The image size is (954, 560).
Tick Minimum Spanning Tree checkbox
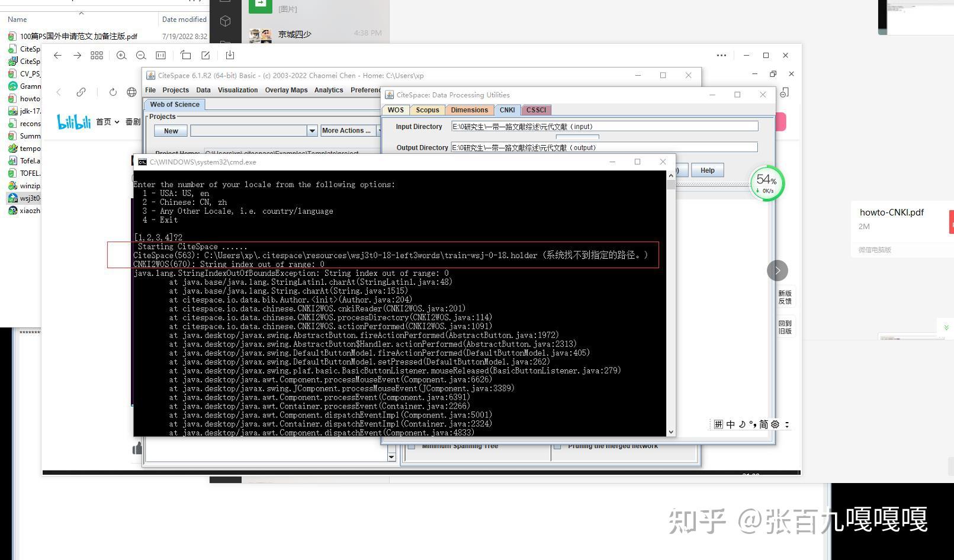(x=412, y=446)
